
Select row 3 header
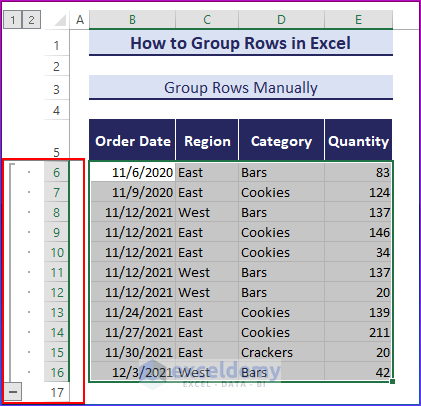coord(56,89)
